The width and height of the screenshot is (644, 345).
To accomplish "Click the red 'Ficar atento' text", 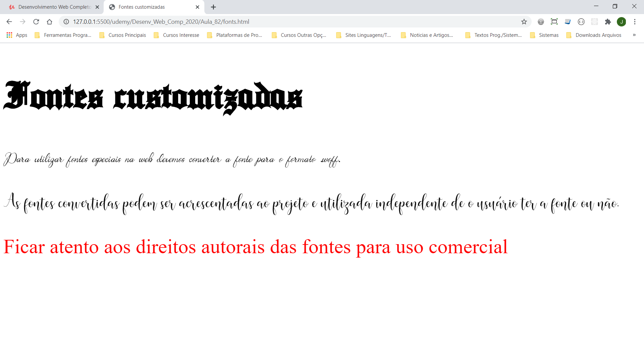I will [255, 247].
